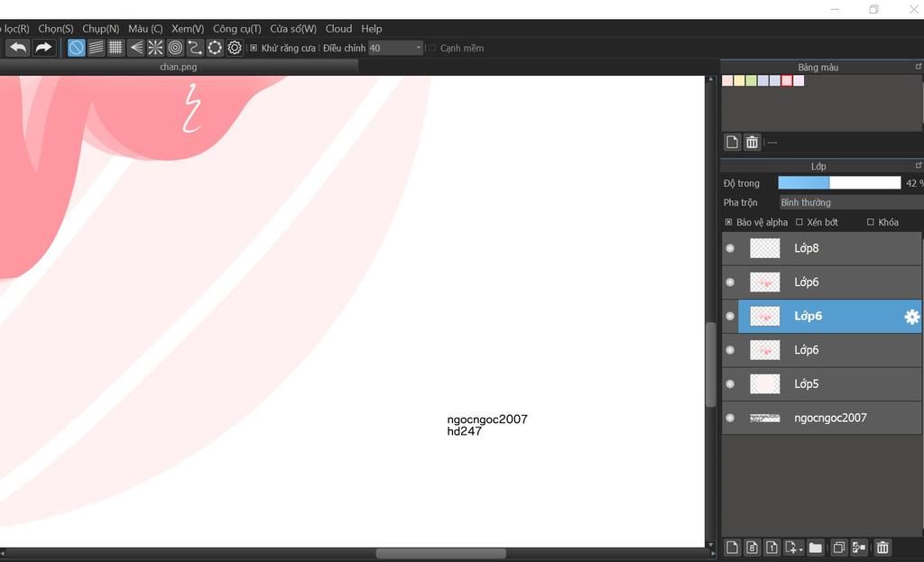Open the Công cụ(T) menu
This screenshot has width=924, height=562.
click(237, 28)
